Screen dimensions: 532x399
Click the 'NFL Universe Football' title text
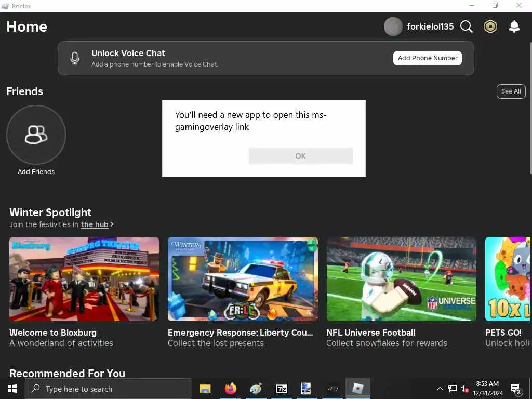tap(371, 332)
